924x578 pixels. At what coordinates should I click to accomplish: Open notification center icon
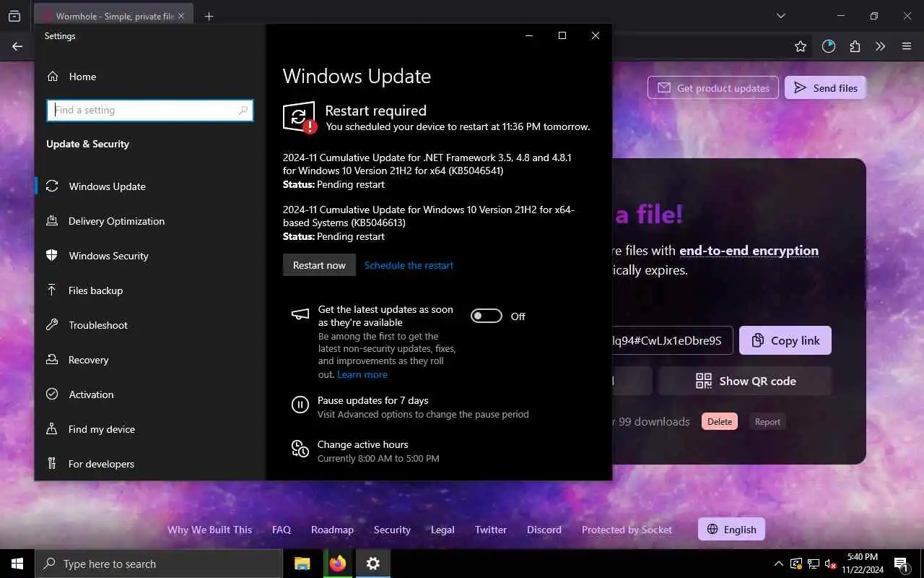tap(901, 564)
